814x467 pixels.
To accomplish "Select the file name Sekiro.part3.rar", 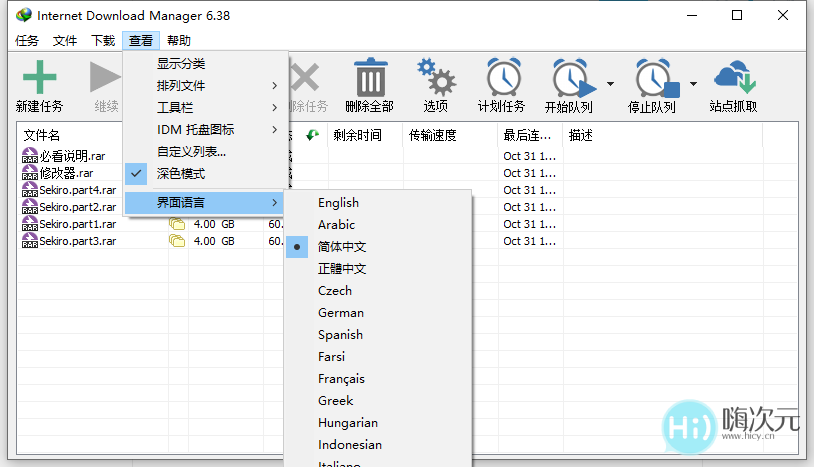I will [78, 241].
